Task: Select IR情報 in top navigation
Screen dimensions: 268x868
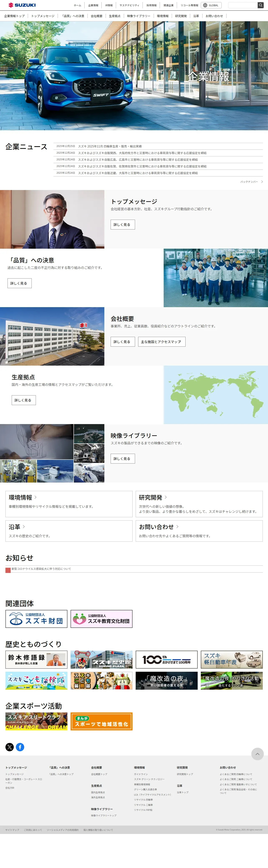Action: pos(109,5)
